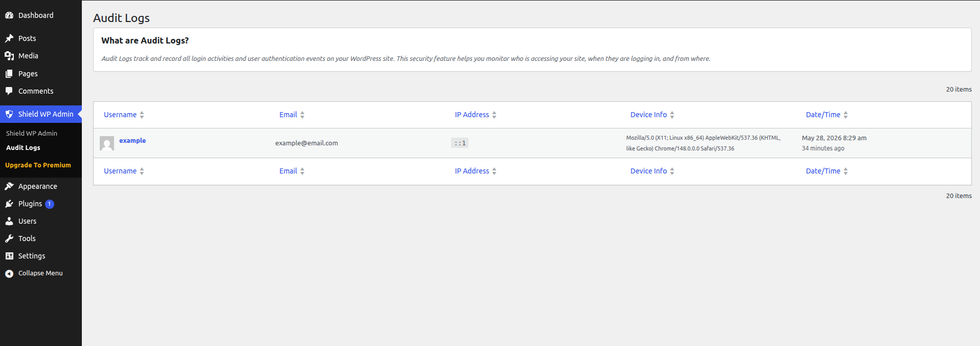Image resolution: width=980 pixels, height=346 pixels.
Task: Sort using bottom Date/Time footer arrows
Action: (x=845, y=171)
